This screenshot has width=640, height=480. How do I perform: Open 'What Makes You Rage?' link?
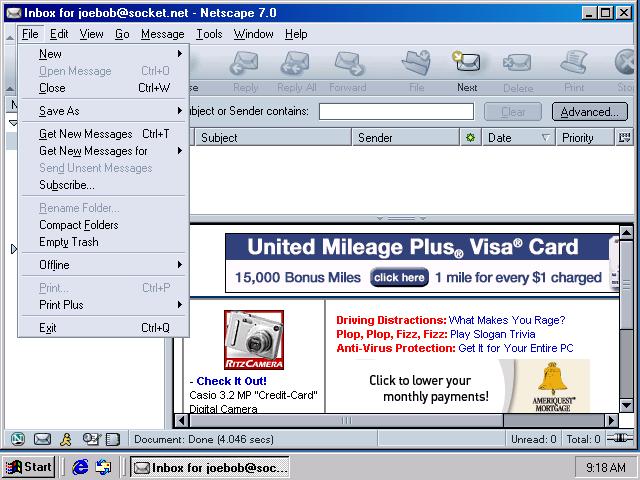[x=507, y=320]
